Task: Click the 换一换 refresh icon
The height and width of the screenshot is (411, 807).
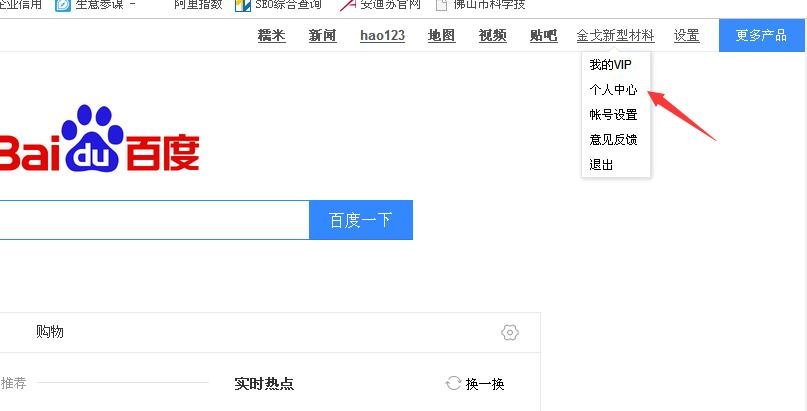Action: [x=453, y=383]
